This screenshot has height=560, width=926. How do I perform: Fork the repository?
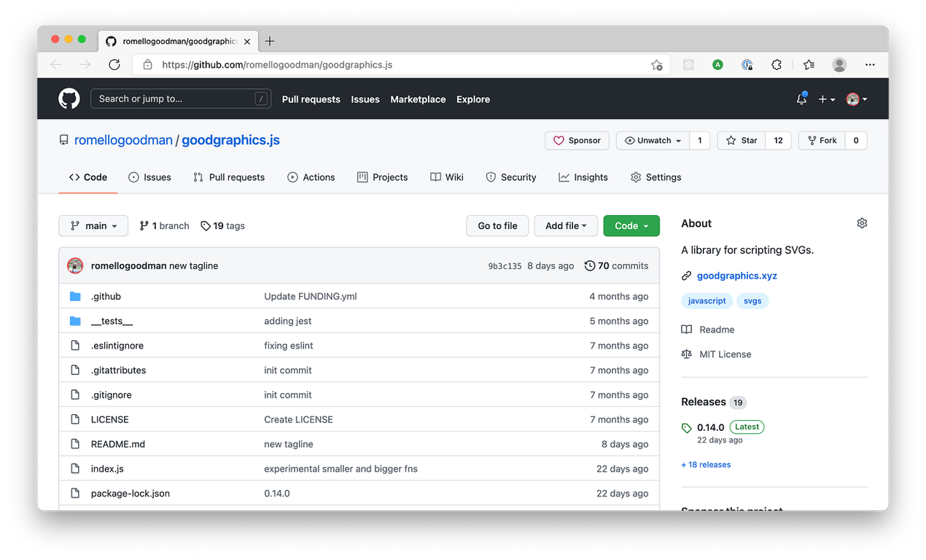coord(822,141)
